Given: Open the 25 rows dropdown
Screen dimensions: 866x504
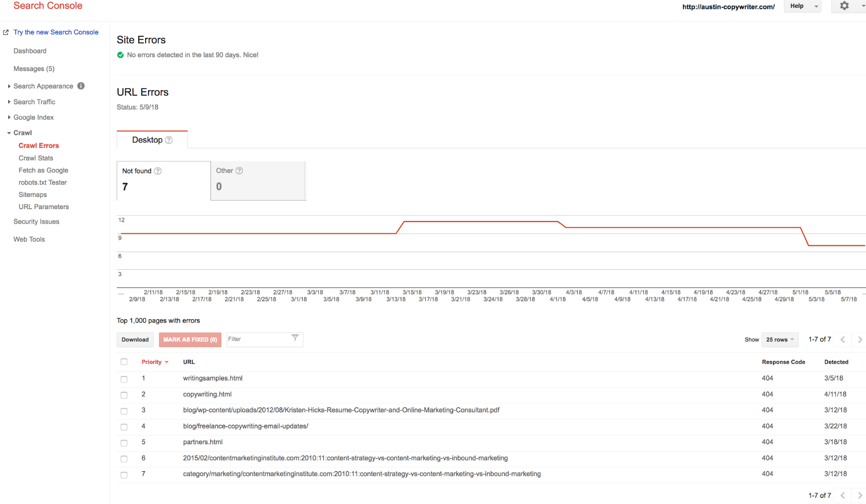Looking at the screenshot, I should pyautogui.click(x=779, y=339).
